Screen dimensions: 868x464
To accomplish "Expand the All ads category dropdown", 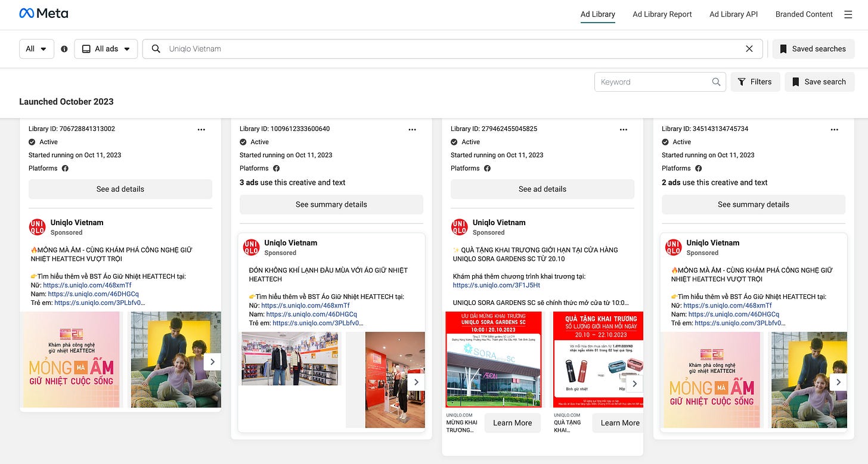I will coord(106,49).
